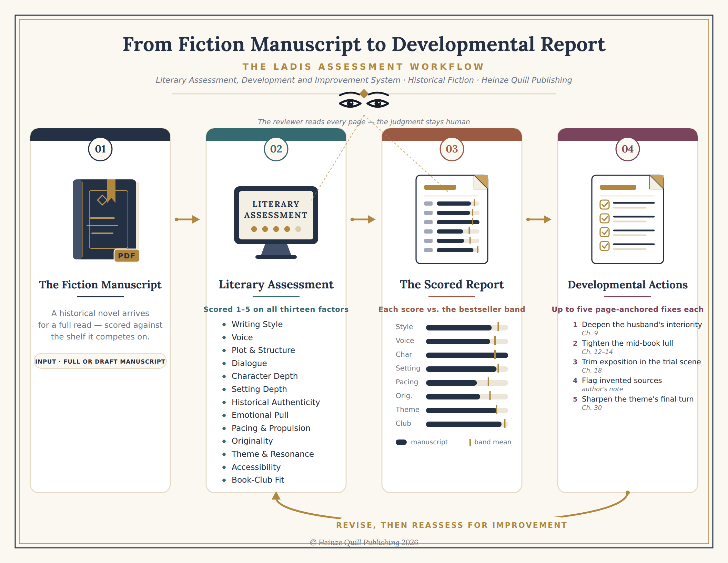Click The Scored Report heading
Viewport: 728px width, 563px height.
[452, 285]
